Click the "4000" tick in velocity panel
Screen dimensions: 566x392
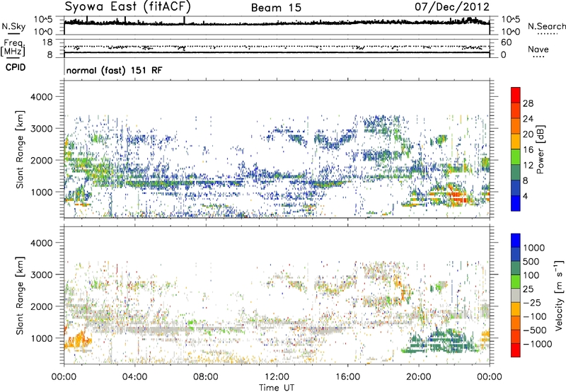point(42,243)
